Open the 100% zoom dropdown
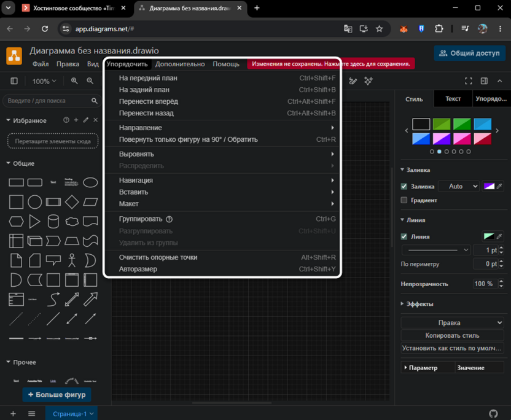The height and width of the screenshot is (420, 511). [44, 81]
